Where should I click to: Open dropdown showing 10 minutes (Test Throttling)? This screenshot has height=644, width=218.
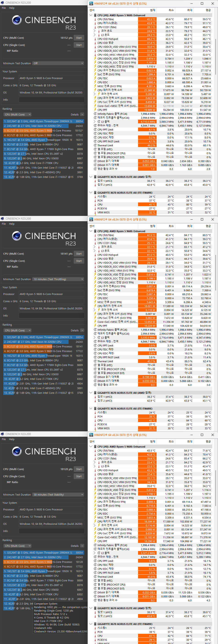pos(58,279)
